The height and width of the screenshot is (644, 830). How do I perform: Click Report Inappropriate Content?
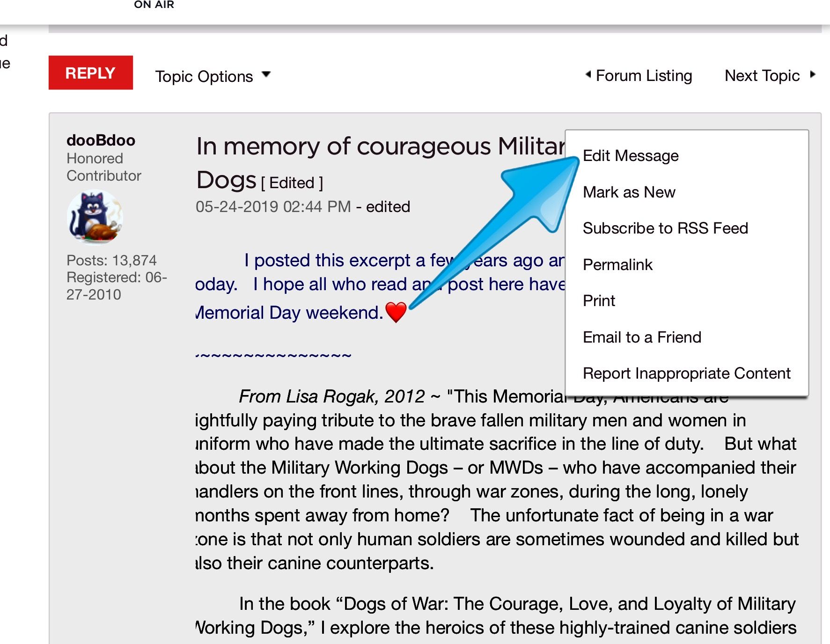686,373
